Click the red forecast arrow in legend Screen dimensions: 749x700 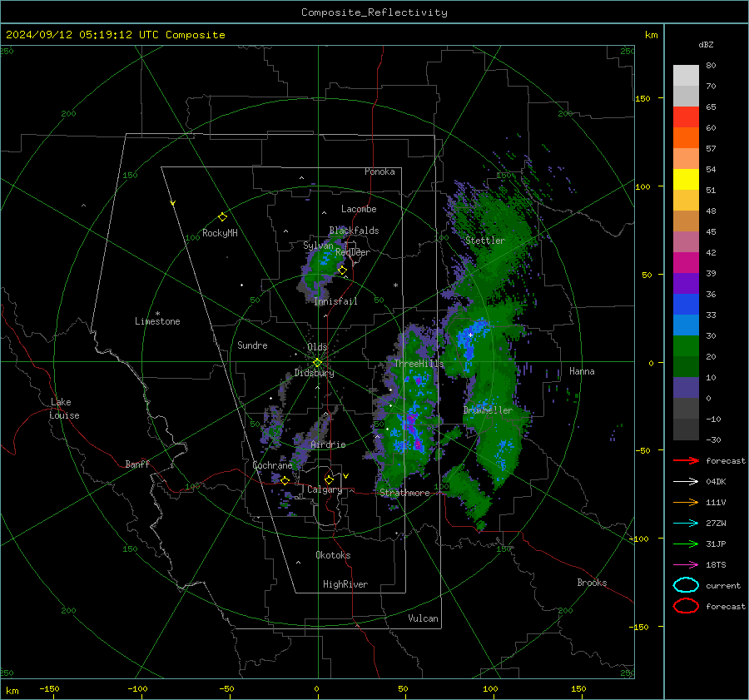pyautogui.click(x=686, y=460)
